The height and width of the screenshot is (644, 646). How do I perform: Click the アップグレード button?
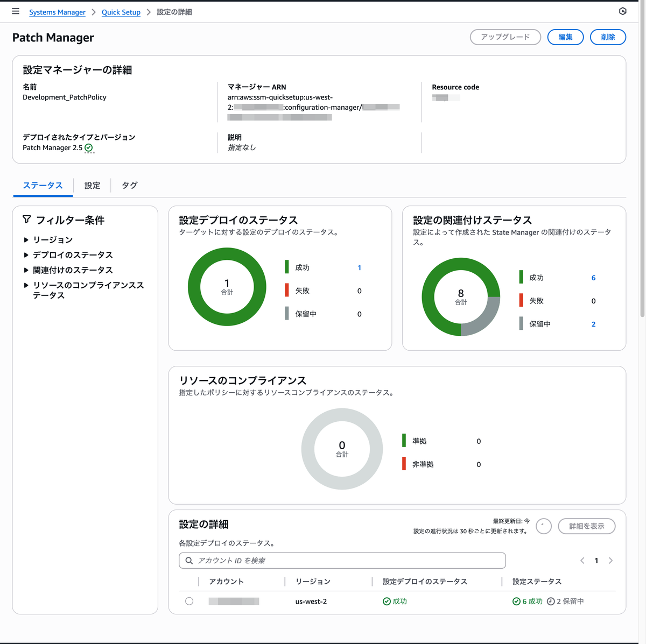pos(505,37)
